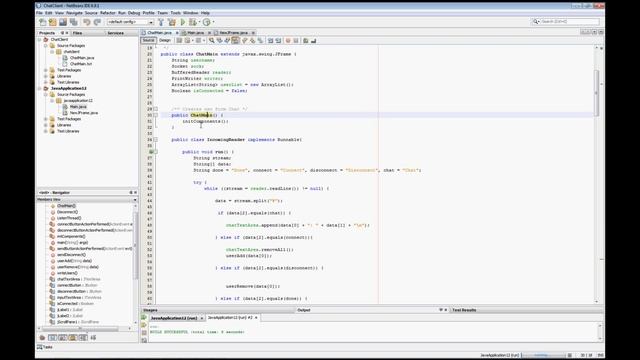The height and width of the screenshot is (360, 640).
Task: Toggle Highlight Search in editor toolbar
Action: coord(235,40)
